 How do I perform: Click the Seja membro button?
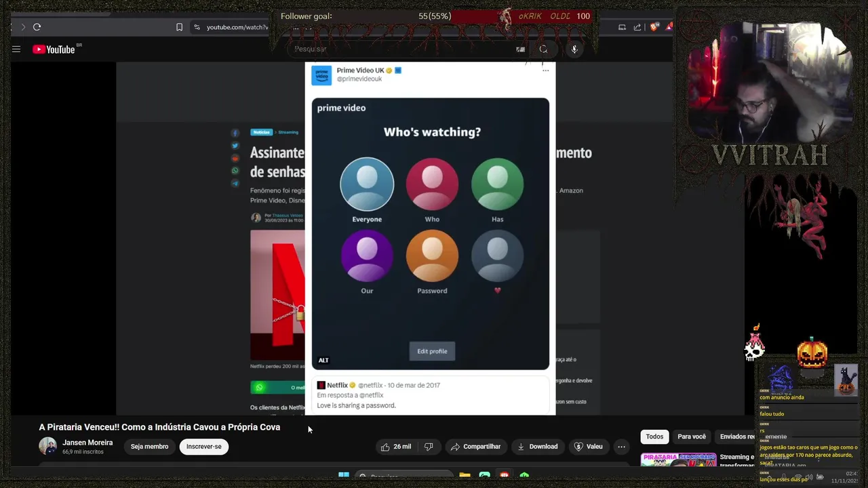[149, 447]
